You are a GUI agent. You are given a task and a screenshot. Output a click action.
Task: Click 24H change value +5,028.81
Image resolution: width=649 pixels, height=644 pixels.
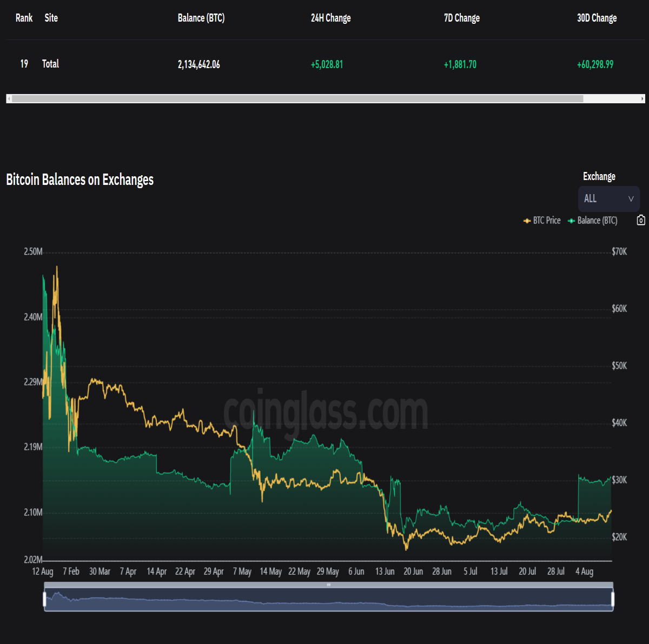click(327, 64)
